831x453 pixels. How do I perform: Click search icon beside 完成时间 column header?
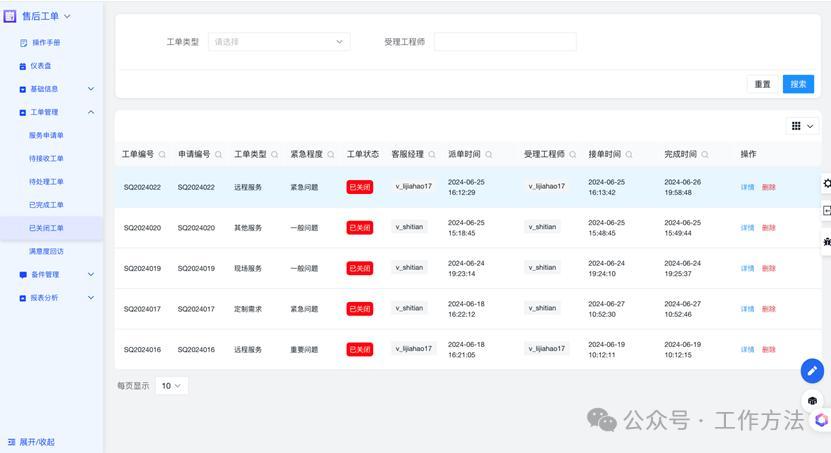coord(705,155)
